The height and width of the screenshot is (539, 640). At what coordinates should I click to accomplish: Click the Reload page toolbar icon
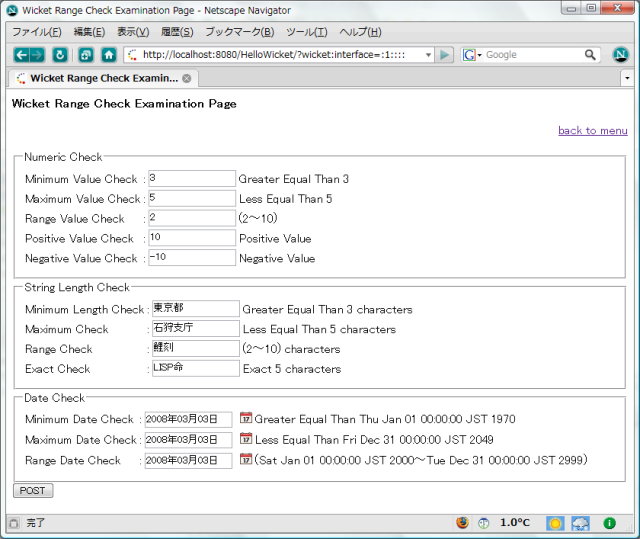pos(60,55)
